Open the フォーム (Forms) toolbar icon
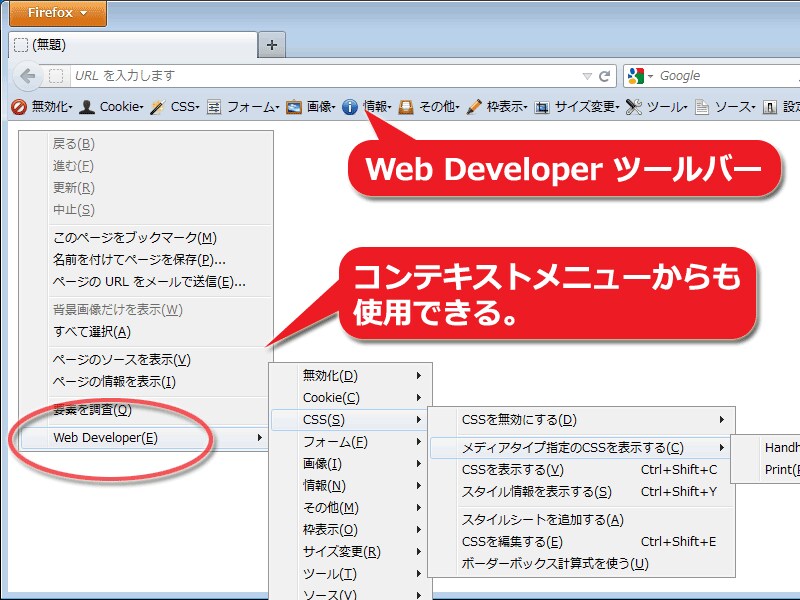Image resolution: width=800 pixels, height=600 pixels. pos(213,106)
